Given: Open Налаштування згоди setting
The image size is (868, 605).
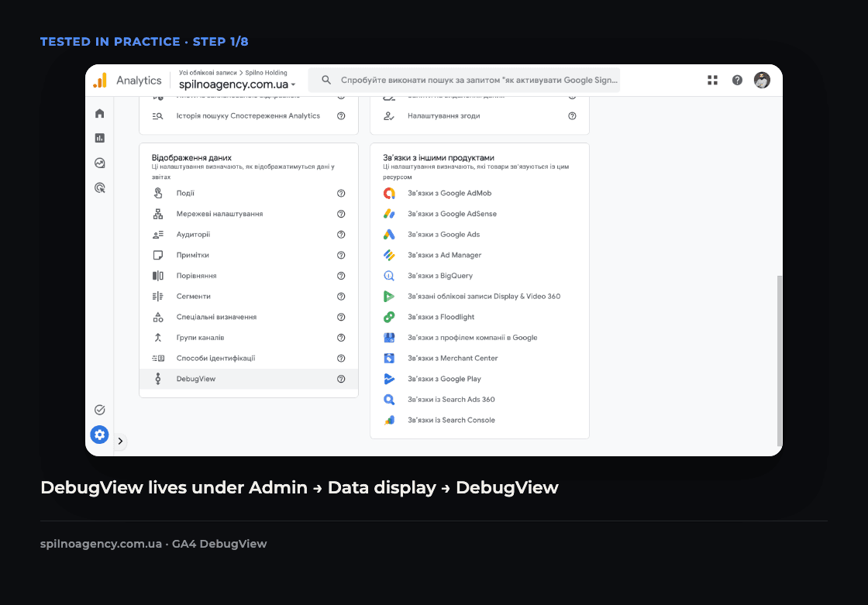Looking at the screenshot, I should pyautogui.click(x=480, y=115).
